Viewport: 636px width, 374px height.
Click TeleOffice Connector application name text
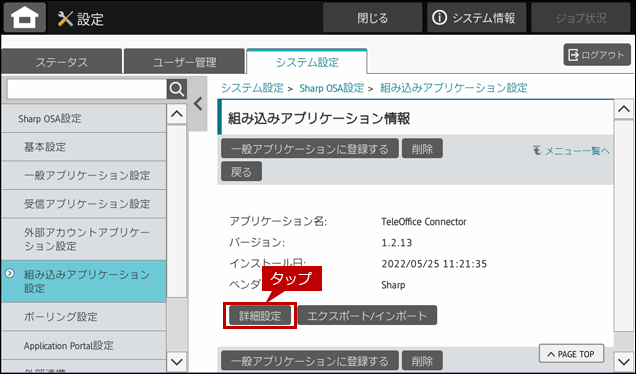[x=424, y=222]
